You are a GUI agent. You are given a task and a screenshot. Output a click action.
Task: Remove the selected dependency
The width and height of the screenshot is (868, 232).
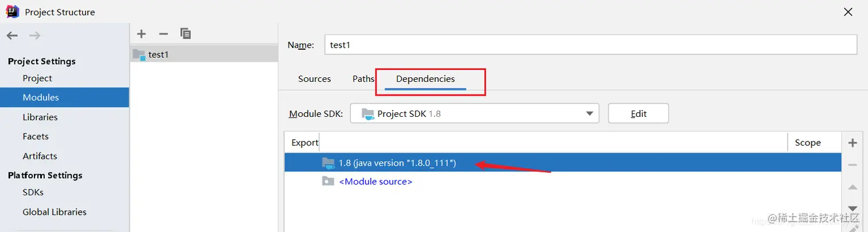(x=852, y=165)
